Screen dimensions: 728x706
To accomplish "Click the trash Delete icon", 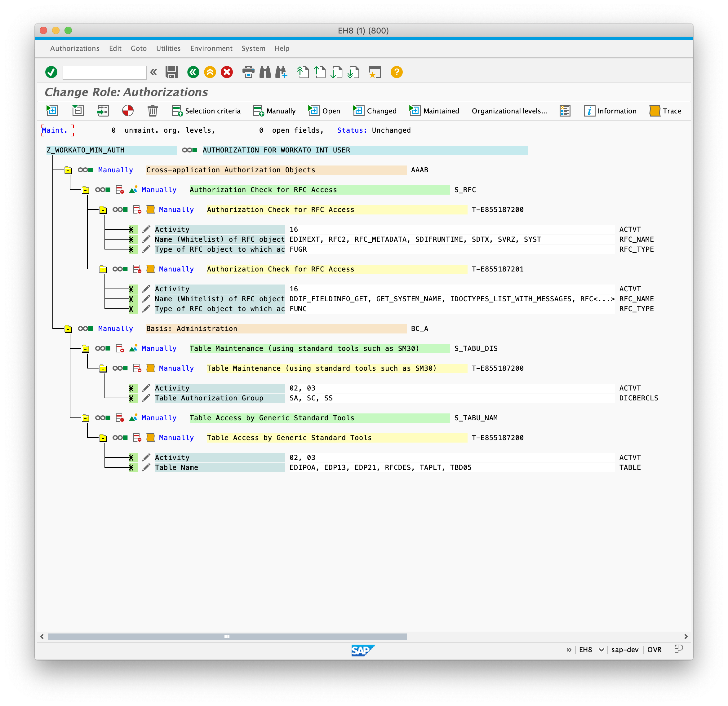I will pyautogui.click(x=152, y=111).
